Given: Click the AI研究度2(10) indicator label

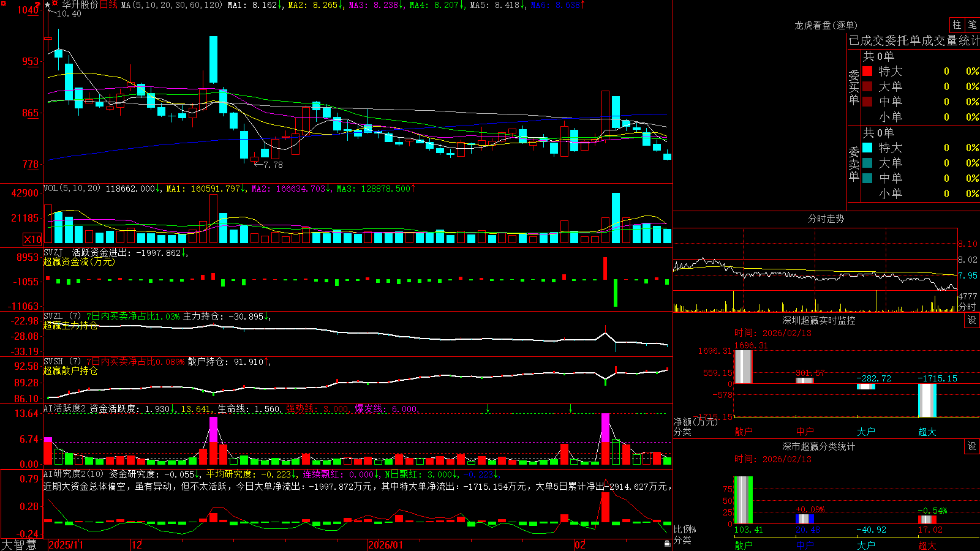Looking at the screenshot, I should pyautogui.click(x=73, y=473).
